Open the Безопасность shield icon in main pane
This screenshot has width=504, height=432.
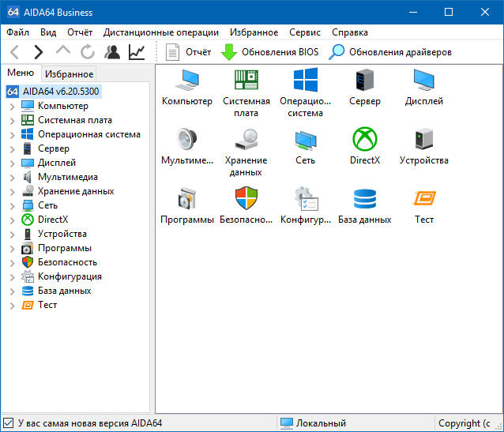(x=246, y=199)
